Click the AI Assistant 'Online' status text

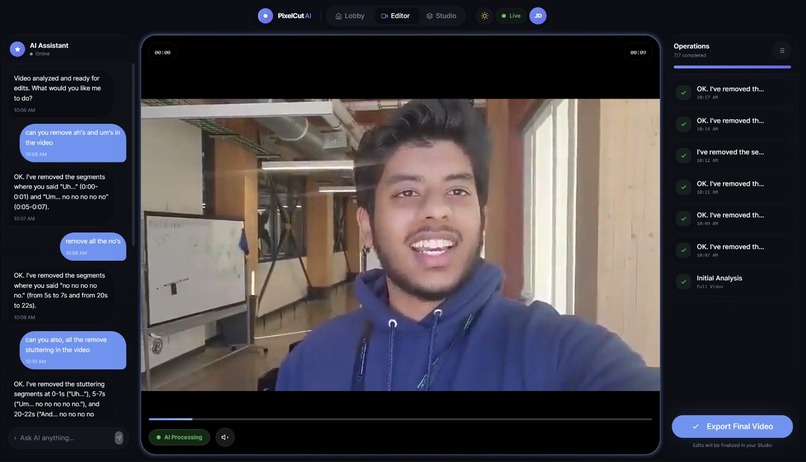coord(42,54)
